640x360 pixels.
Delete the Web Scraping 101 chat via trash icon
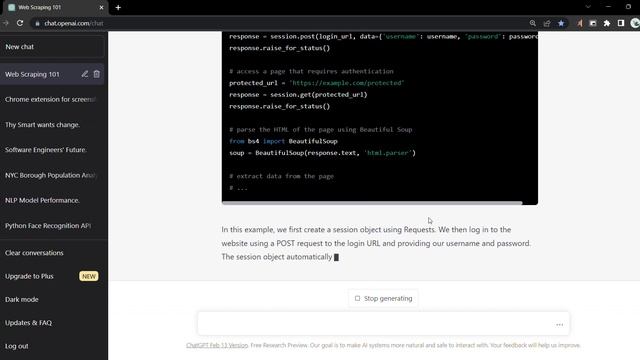[97, 74]
